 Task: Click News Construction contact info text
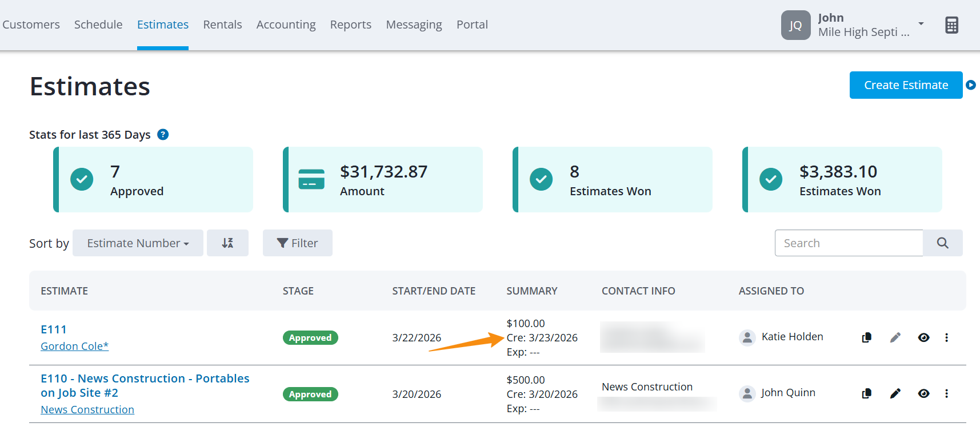(647, 387)
